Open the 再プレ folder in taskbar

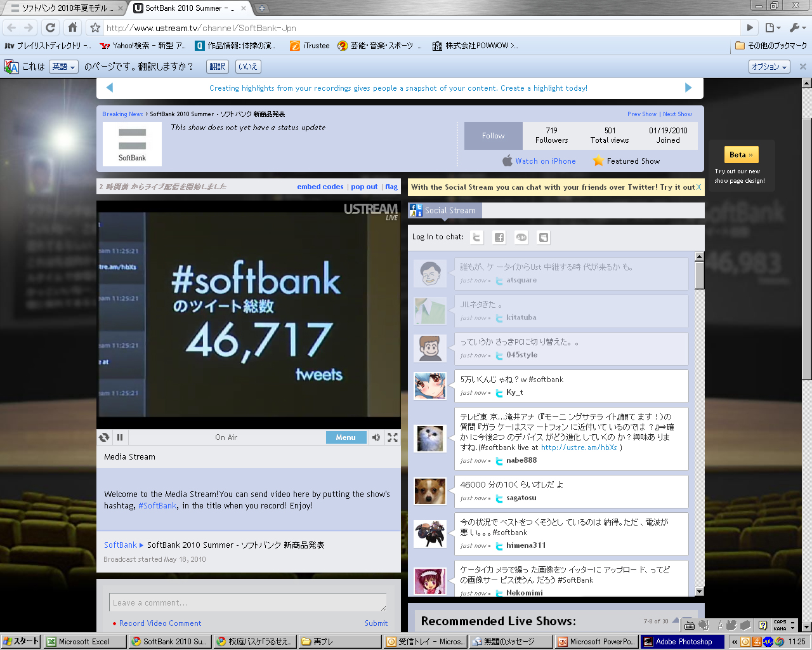pyautogui.click(x=339, y=642)
